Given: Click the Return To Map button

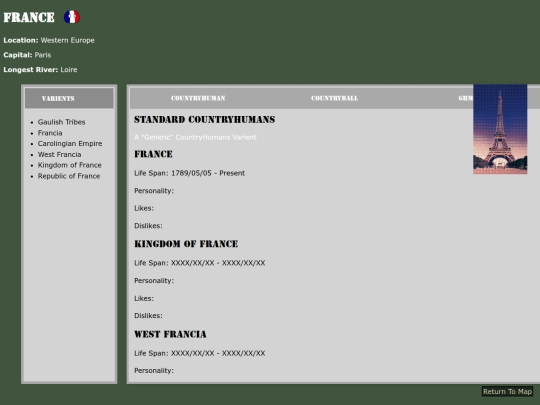Looking at the screenshot, I should point(507,392).
